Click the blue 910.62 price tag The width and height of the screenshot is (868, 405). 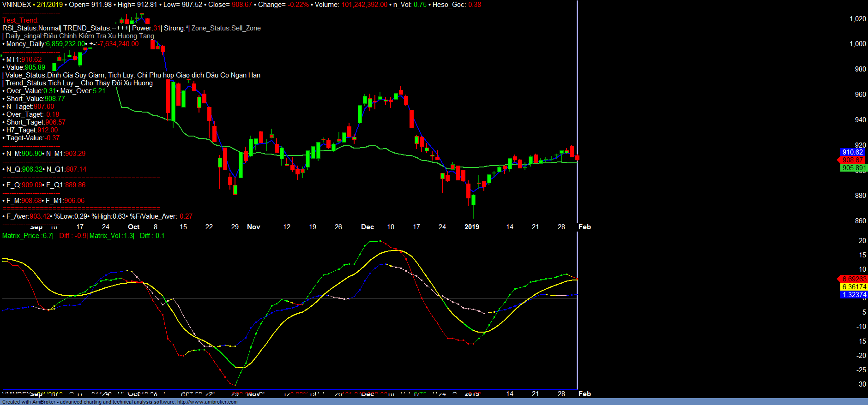(852, 152)
